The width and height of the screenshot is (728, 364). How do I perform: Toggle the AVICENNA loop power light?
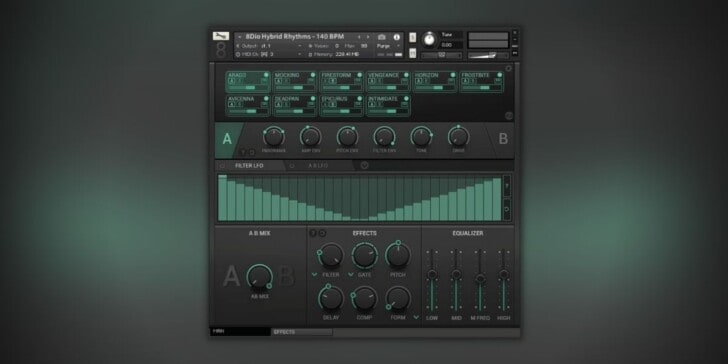pyautogui.click(x=266, y=98)
